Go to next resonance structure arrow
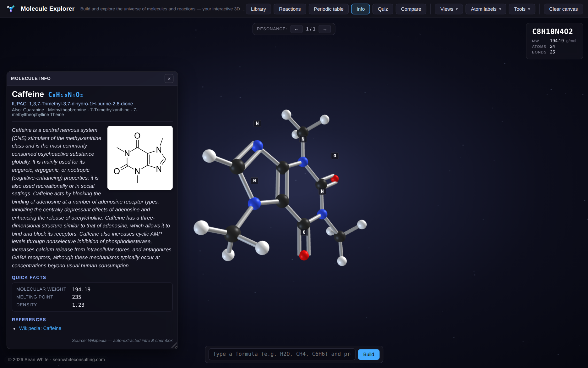Viewport: 588px width, 368px height. coord(325,29)
